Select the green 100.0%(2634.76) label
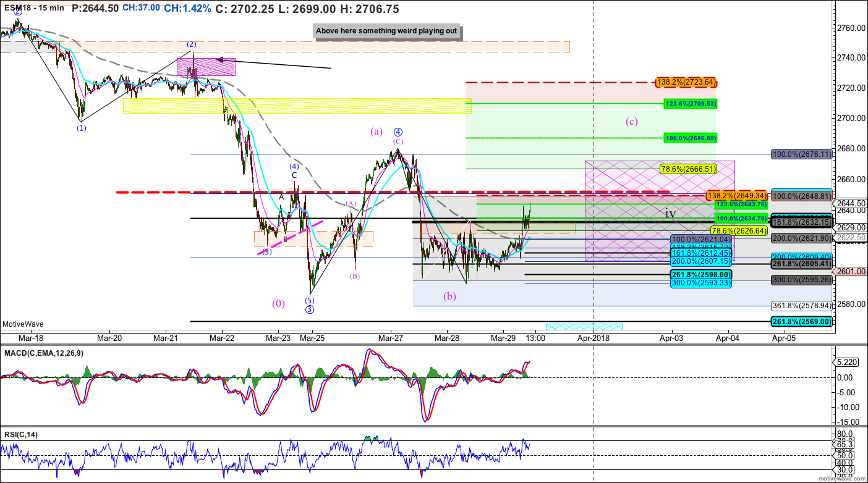 pyautogui.click(x=741, y=218)
